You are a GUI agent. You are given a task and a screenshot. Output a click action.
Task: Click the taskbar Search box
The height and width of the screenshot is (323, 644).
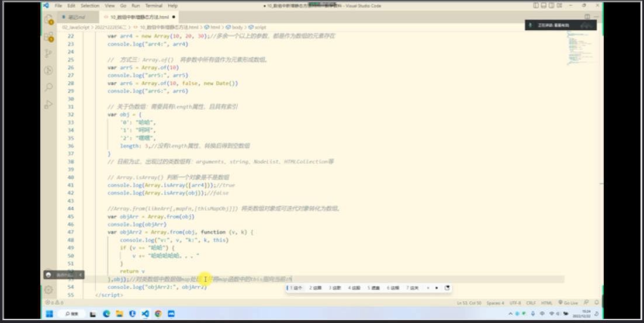[71, 314]
